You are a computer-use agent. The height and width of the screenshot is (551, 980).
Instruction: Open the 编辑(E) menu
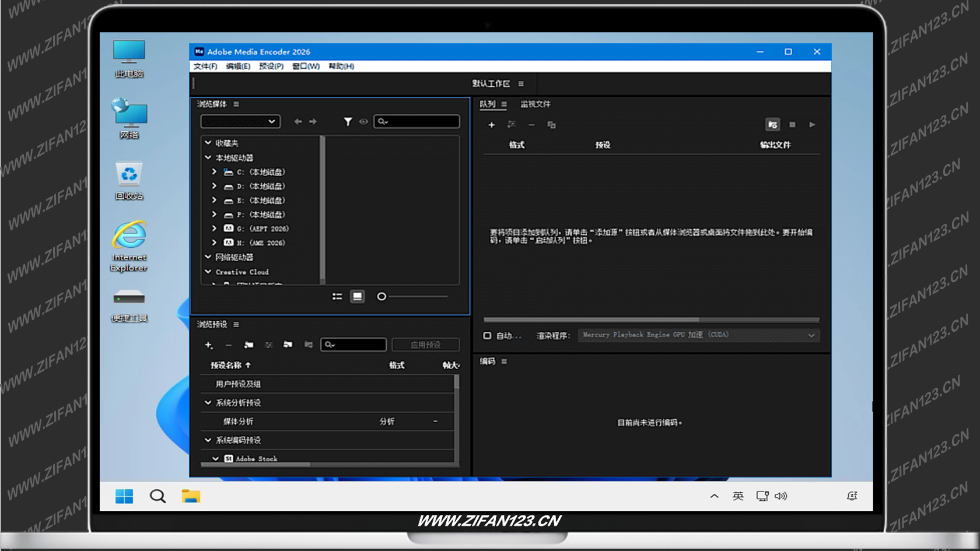(x=238, y=66)
